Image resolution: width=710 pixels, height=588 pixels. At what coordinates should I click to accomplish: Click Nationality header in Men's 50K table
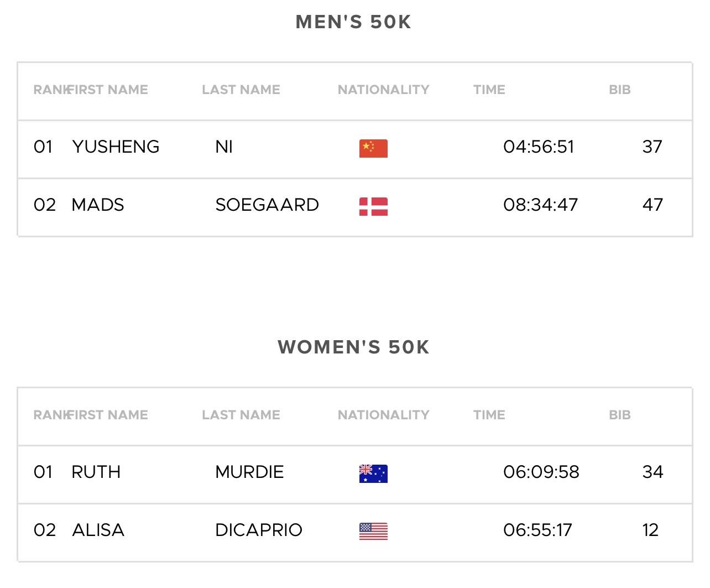tap(383, 90)
